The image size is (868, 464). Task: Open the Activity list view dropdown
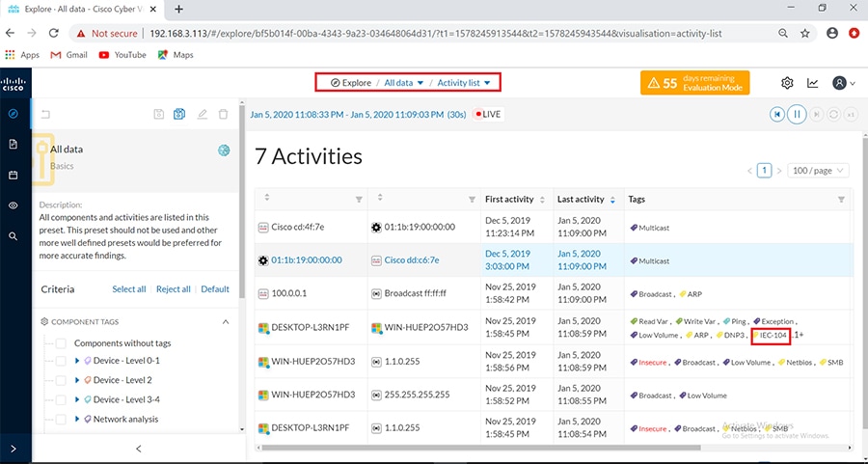(x=464, y=83)
